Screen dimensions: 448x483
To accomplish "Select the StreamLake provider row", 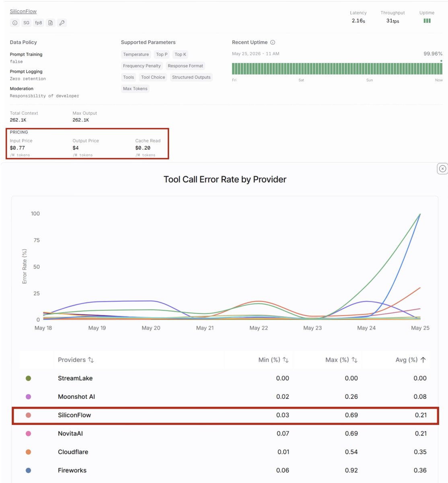I will (x=225, y=378).
